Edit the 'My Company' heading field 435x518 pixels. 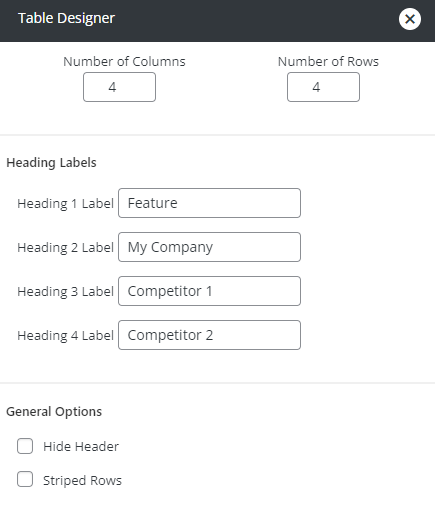(209, 247)
